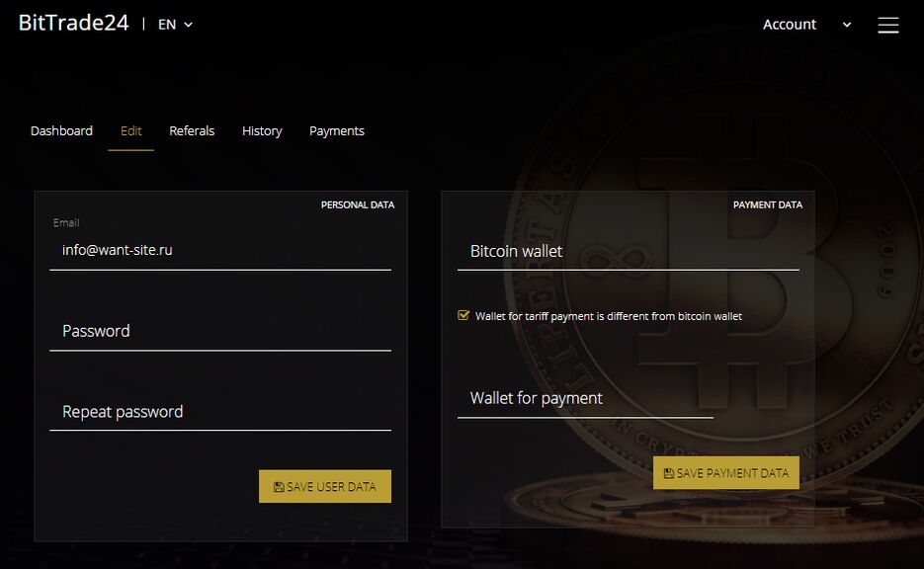This screenshot has width=924, height=569.
Task: Click into the Password field
Action: 220,331
